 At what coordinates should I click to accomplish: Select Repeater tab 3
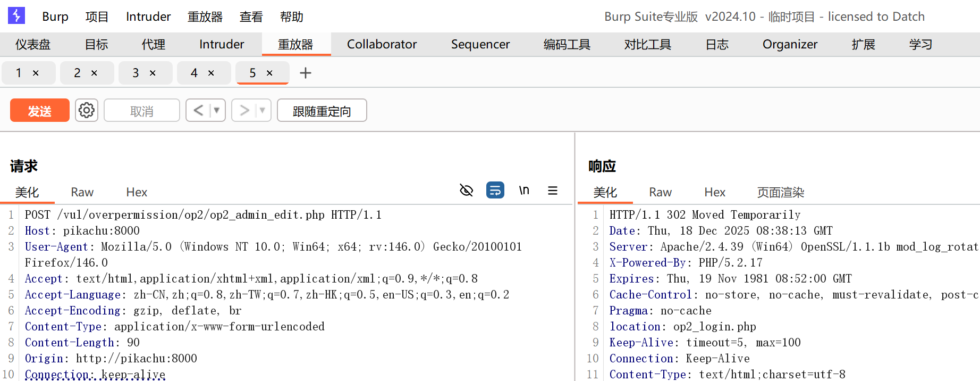pyautogui.click(x=136, y=73)
